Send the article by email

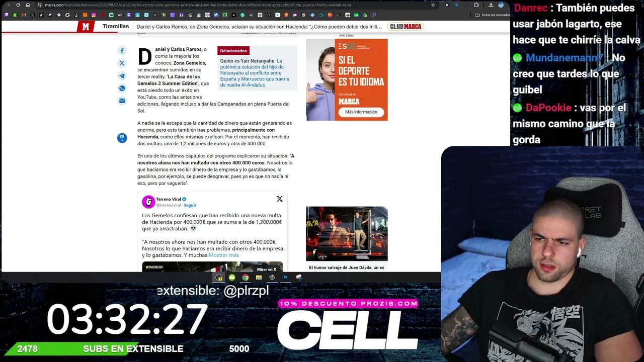pyautogui.click(x=122, y=101)
